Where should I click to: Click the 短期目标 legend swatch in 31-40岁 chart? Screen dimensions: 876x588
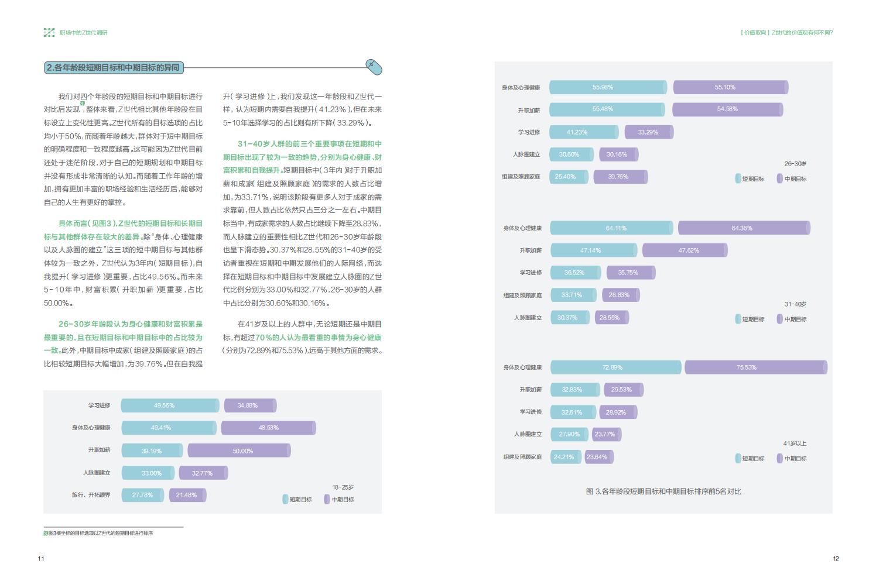click(738, 319)
